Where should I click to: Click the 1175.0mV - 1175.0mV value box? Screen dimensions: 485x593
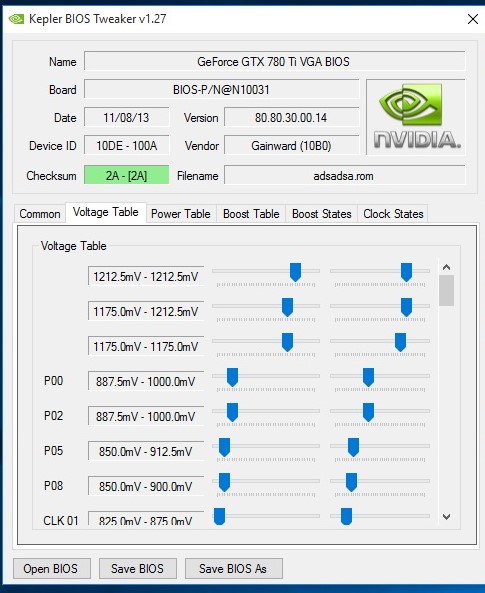(146, 346)
